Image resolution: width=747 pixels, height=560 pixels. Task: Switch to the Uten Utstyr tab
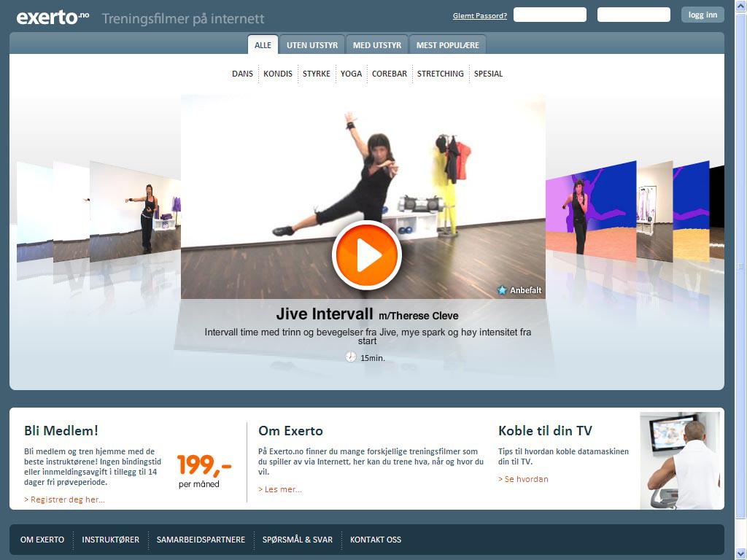pyautogui.click(x=312, y=45)
